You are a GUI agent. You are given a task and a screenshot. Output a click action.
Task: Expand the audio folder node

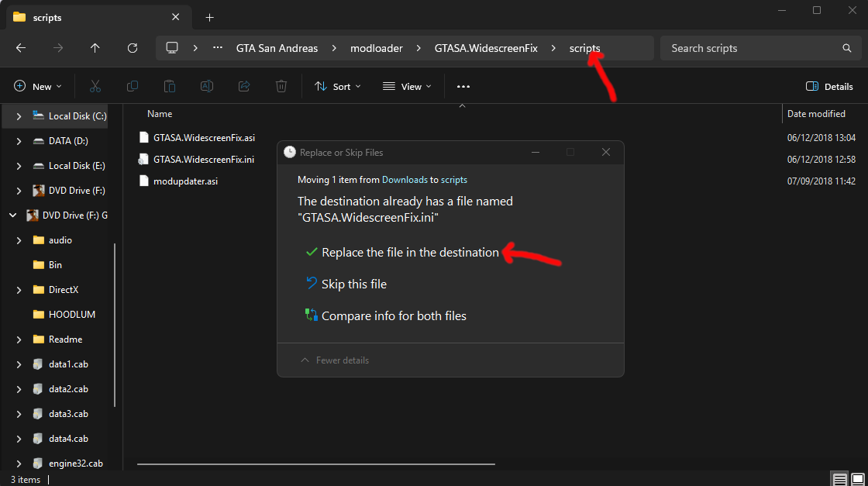pos(19,240)
